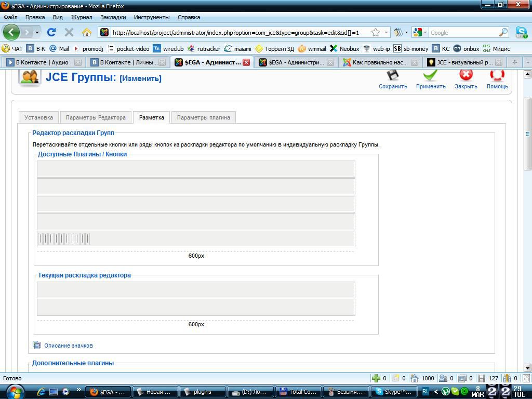Open Помощь via the lifebuoy icon
The height and width of the screenshot is (399, 532).
[497, 76]
